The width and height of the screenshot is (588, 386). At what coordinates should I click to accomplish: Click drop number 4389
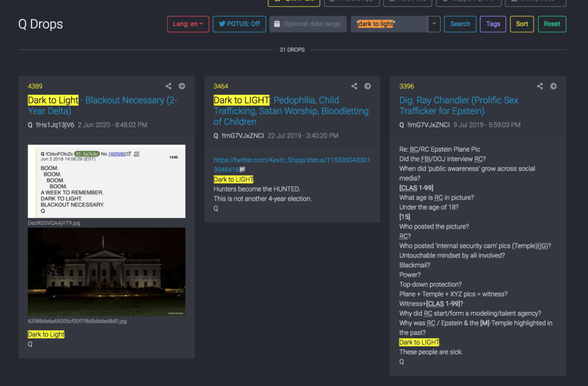click(35, 87)
